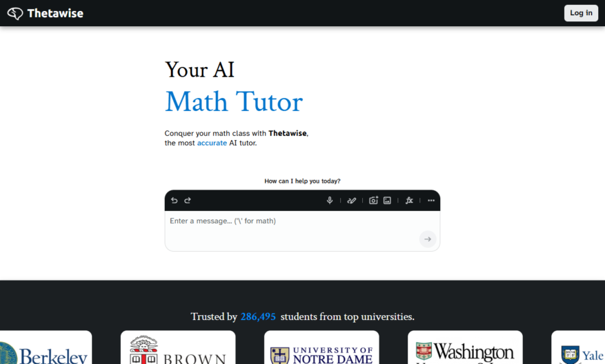Open more options ellipsis menu

click(x=431, y=201)
